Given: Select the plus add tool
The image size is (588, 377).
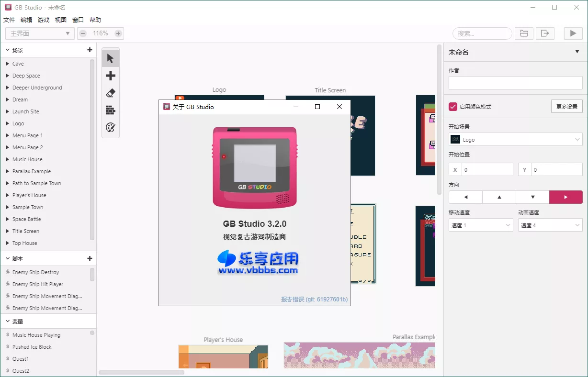Looking at the screenshot, I should point(111,76).
